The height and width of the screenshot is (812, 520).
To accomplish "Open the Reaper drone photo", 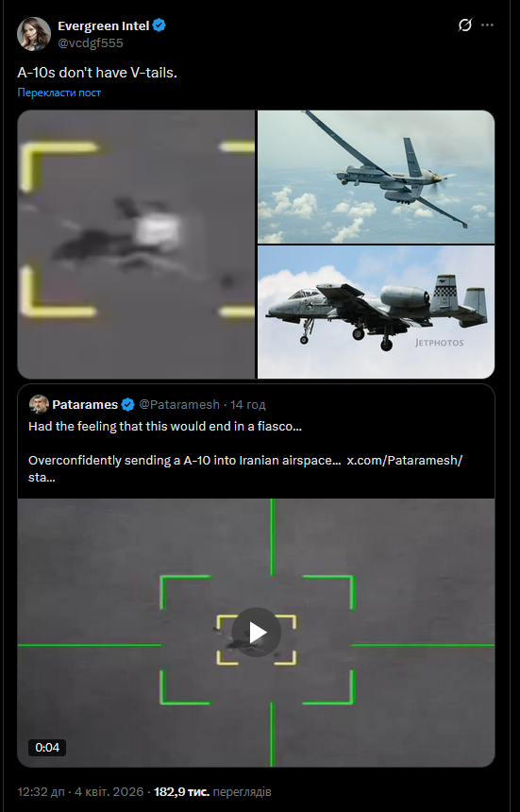I will point(377,177).
